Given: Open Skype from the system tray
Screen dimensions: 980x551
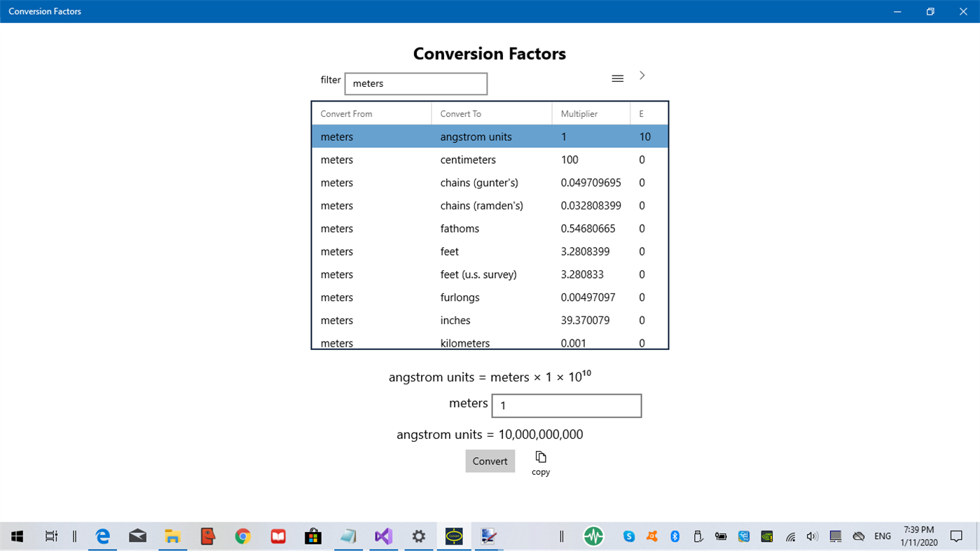Looking at the screenshot, I should click(628, 536).
